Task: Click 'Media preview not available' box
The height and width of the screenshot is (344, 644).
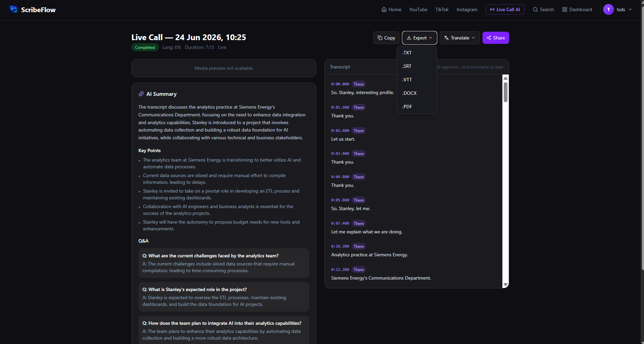Action: tap(224, 68)
